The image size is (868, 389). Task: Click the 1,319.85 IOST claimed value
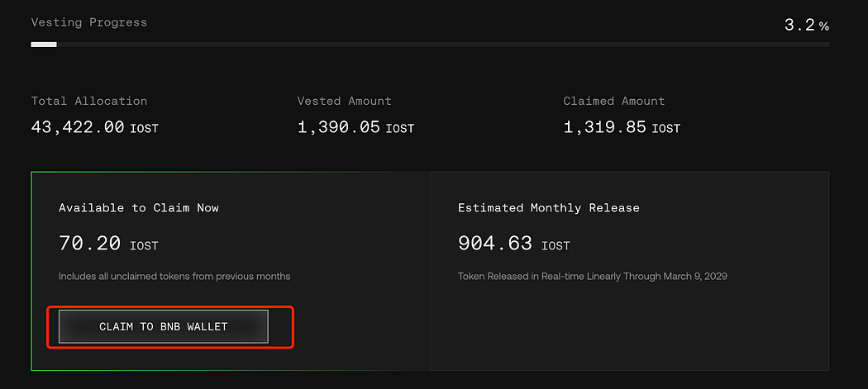click(x=622, y=128)
